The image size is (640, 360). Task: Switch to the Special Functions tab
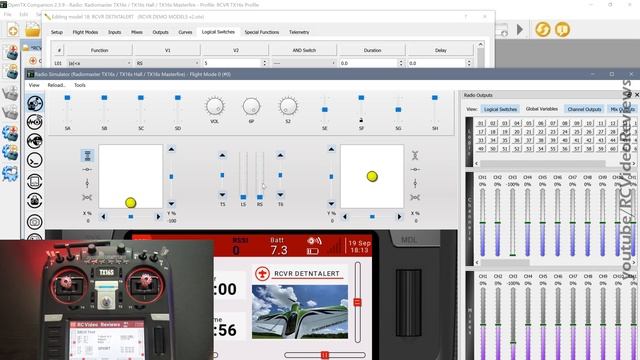[x=262, y=32]
